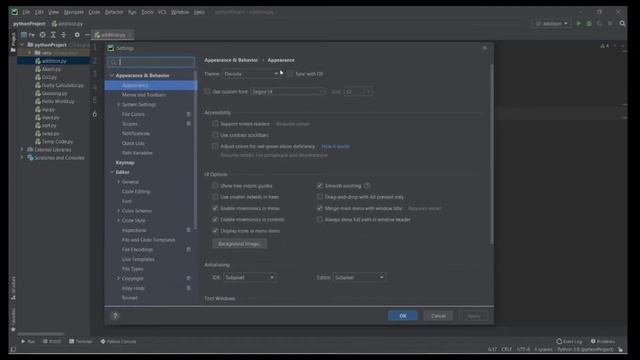Open the Problems tool window button
This screenshot has height=360, width=640.
coord(603,341)
